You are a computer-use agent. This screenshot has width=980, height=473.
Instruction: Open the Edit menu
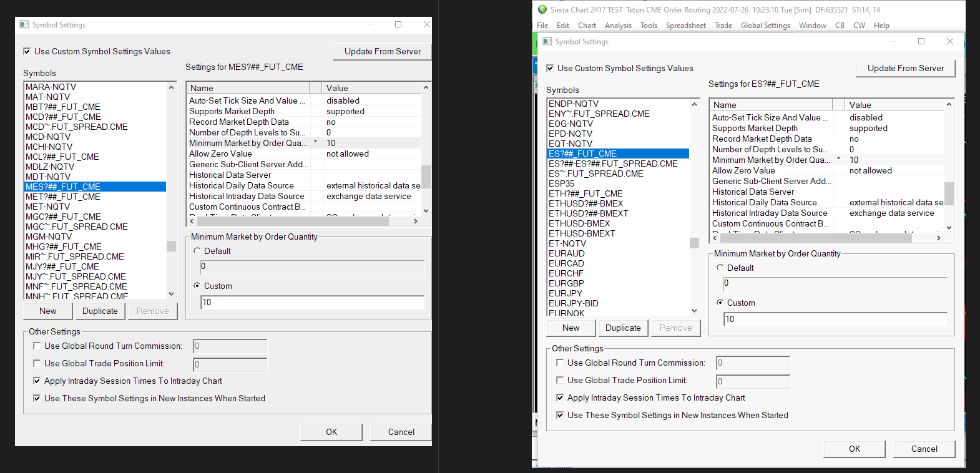(563, 26)
